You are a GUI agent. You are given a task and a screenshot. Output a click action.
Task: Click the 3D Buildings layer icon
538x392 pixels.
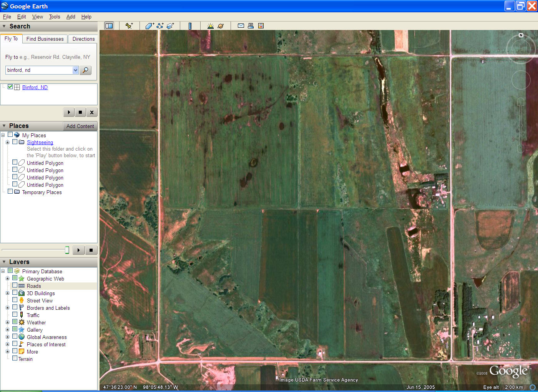[22, 293]
